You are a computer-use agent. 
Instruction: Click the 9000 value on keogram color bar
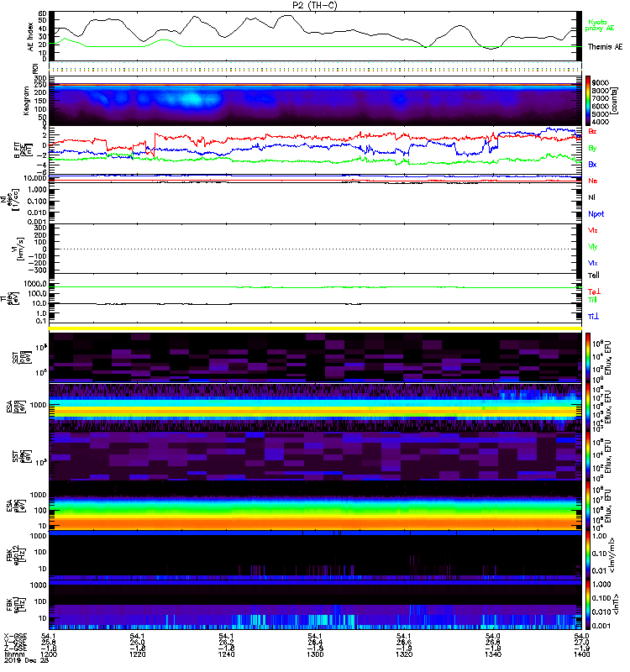(600, 82)
